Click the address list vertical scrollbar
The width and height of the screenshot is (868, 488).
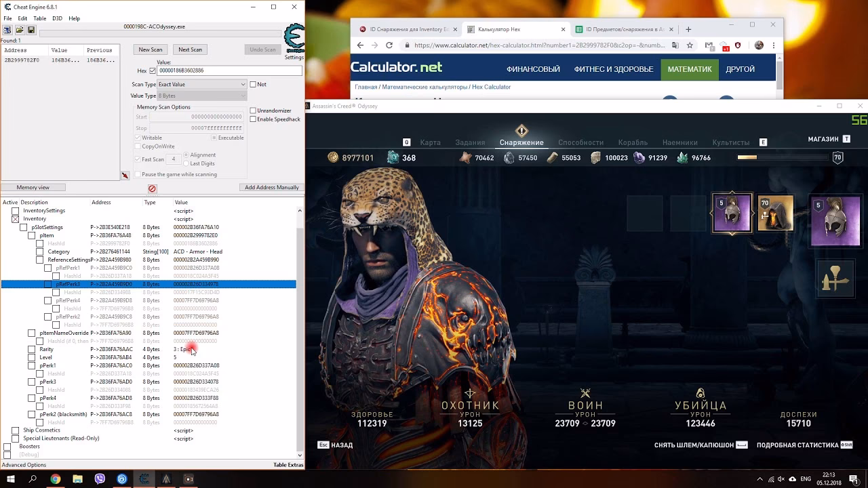[x=300, y=332]
